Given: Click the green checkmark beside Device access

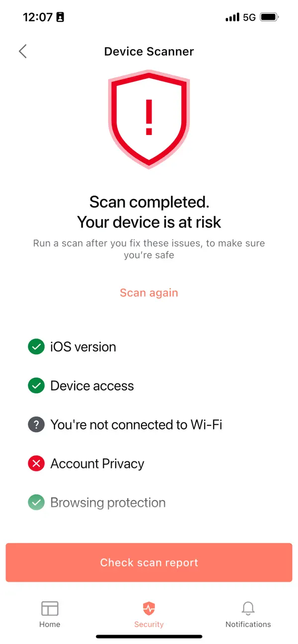Looking at the screenshot, I should tap(36, 386).
